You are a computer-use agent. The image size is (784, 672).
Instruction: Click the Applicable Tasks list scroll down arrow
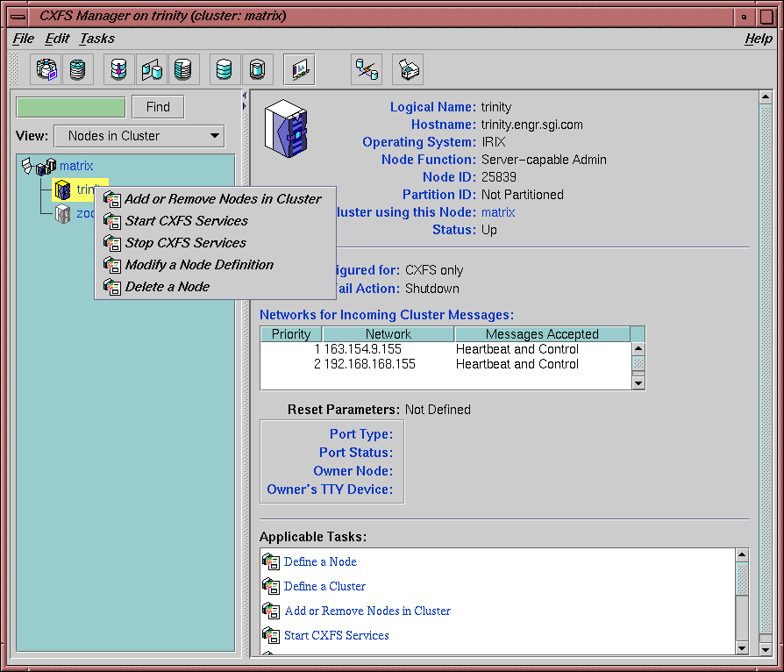coord(742,648)
